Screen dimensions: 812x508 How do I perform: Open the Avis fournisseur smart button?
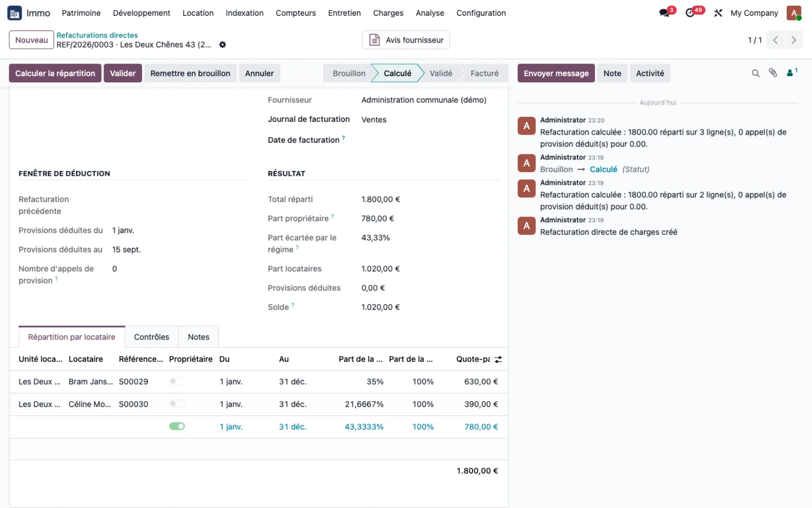click(406, 40)
